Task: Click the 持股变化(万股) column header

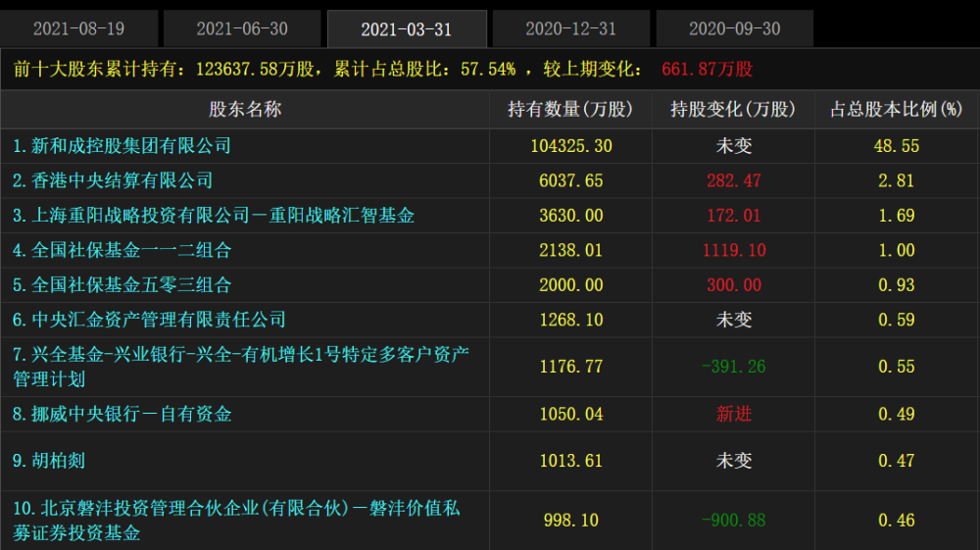Action: point(733,110)
